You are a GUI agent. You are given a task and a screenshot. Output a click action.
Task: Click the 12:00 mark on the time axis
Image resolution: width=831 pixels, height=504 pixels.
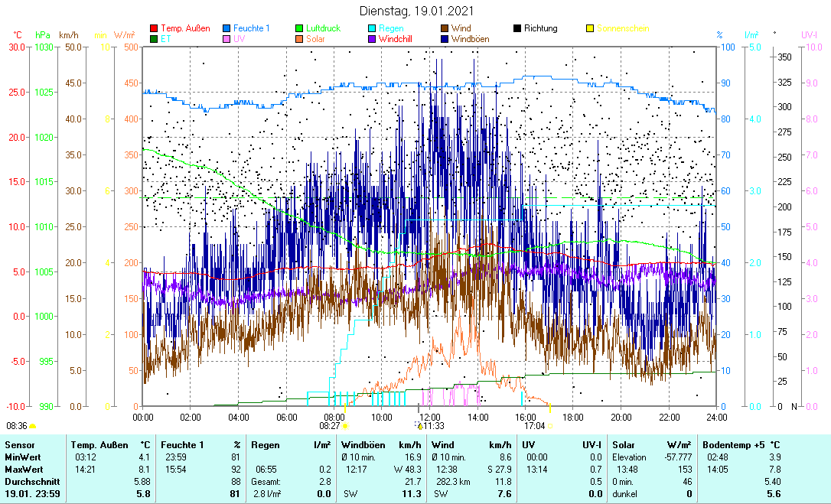(x=429, y=417)
